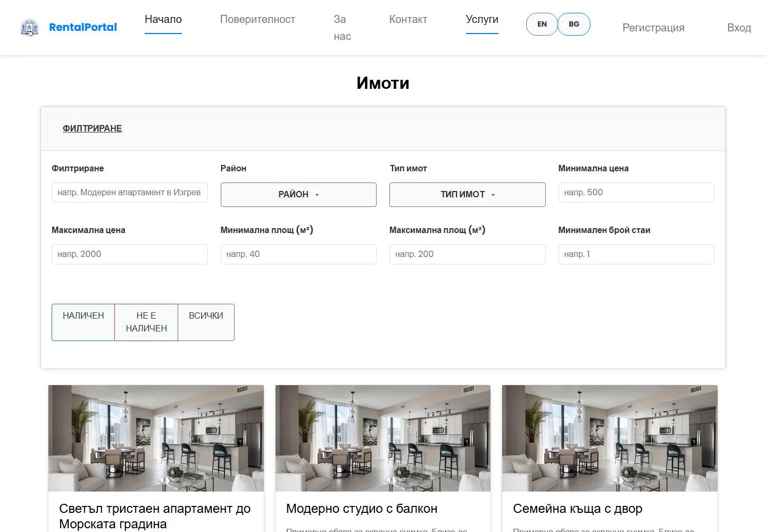Select the ВСИЧКИ availability option
766x532 pixels.
(206, 322)
